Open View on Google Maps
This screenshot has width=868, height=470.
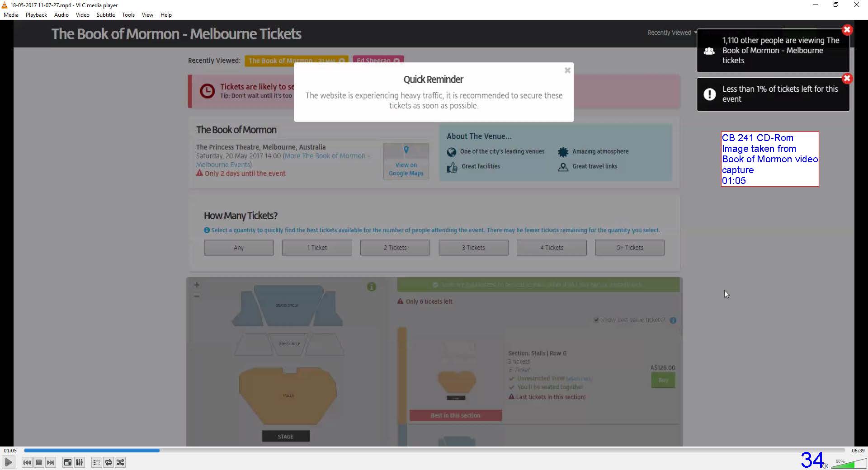click(x=406, y=161)
